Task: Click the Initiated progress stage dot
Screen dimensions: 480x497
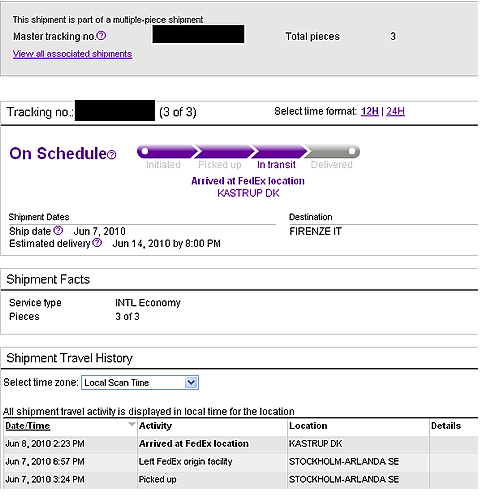Action: pyautogui.click(x=145, y=151)
